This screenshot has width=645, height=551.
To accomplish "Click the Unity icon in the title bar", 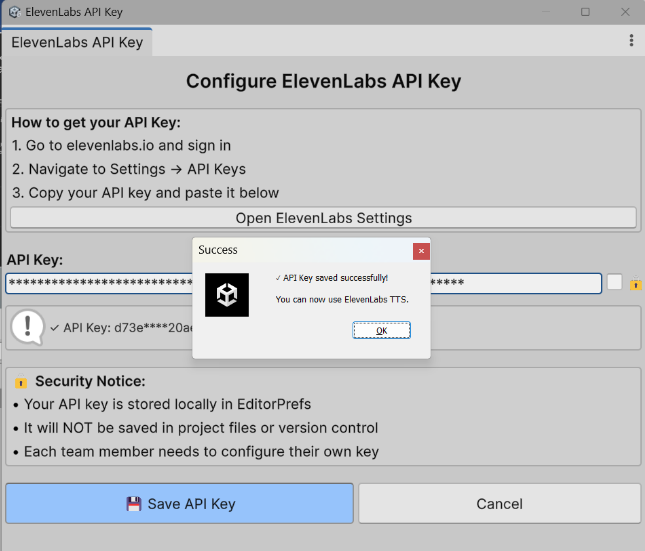I will tap(15, 12).
